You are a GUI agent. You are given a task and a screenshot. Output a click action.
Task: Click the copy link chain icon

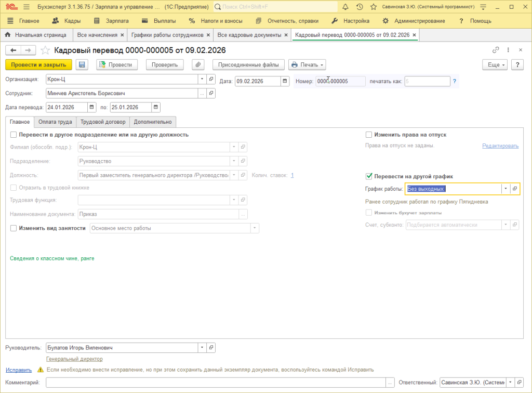click(496, 50)
